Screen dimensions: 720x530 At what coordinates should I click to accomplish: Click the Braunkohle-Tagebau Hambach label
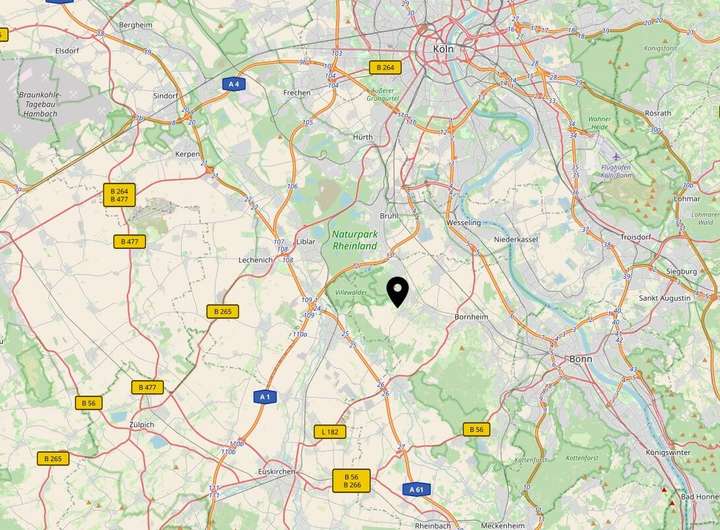[x=39, y=104]
